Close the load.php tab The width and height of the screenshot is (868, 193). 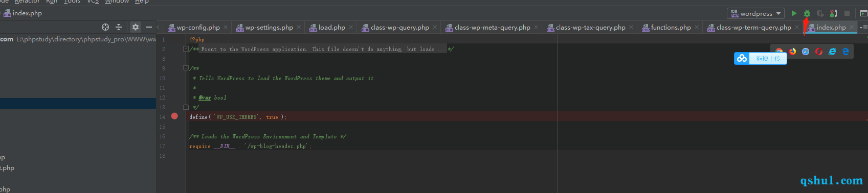pos(351,28)
